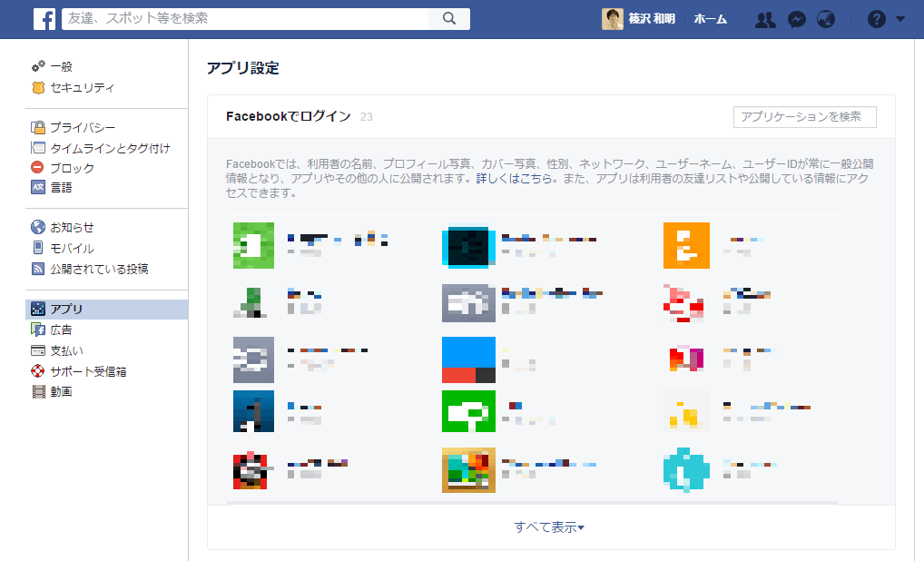Open the colorful framed mosaic app icon
924x561 pixels.
pyautogui.click(x=468, y=469)
